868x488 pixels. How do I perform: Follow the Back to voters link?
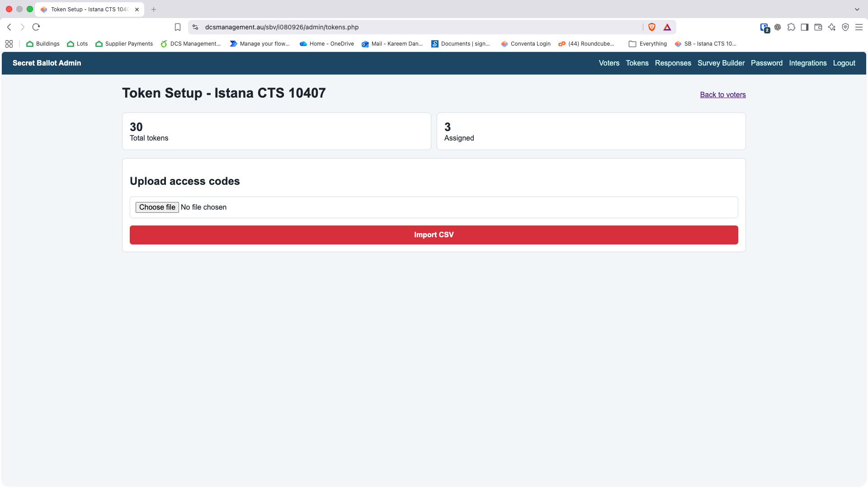coord(722,95)
